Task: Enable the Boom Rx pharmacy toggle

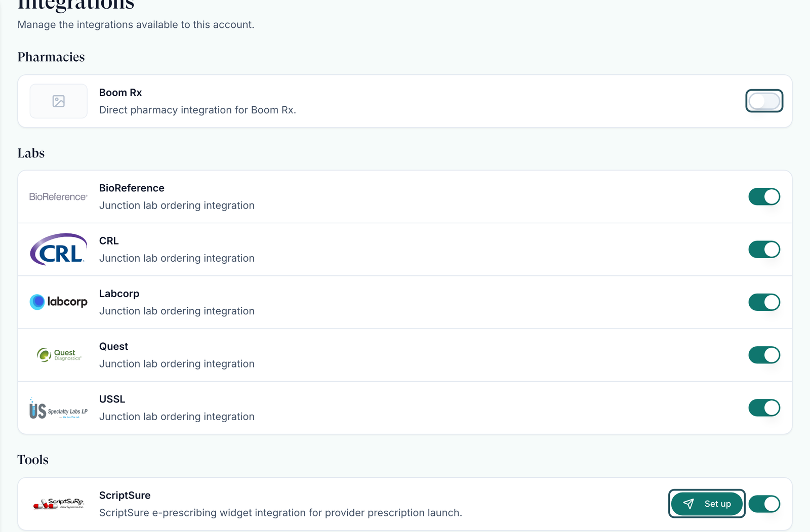Action: [x=764, y=101]
